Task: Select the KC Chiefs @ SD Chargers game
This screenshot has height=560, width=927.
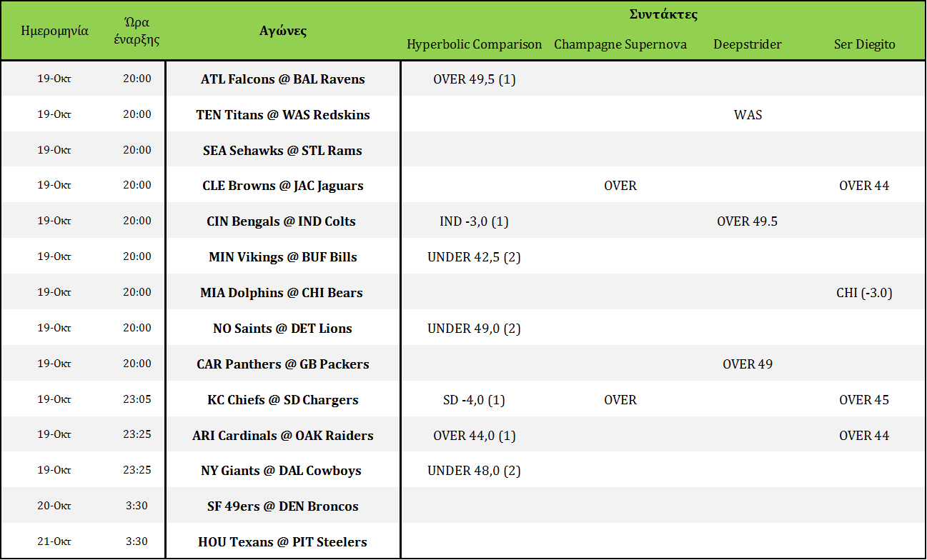Action: [x=283, y=400]
